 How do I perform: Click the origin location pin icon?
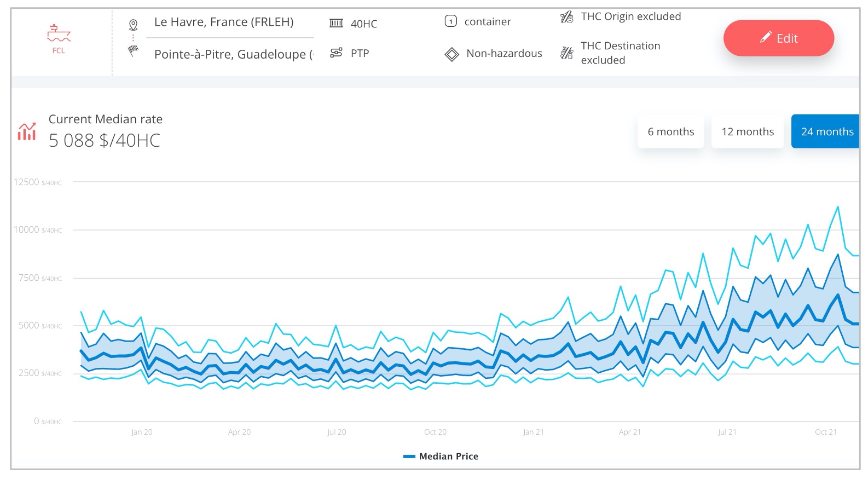pyautogui.click(x=133, y=25)
